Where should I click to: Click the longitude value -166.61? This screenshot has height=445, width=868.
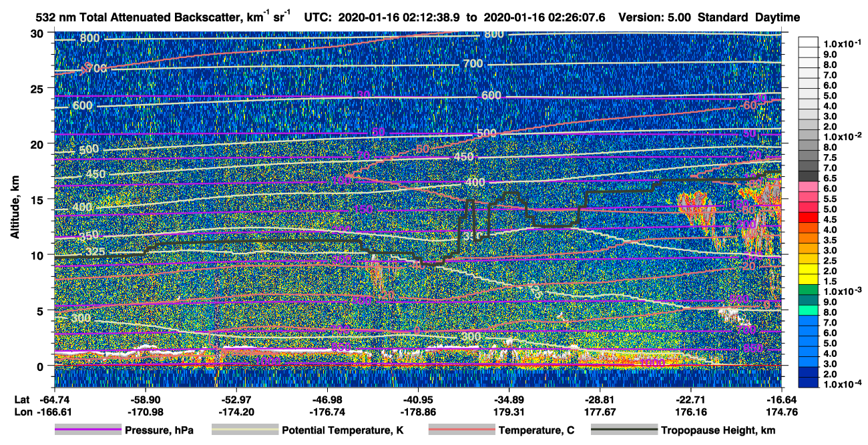click(54, 412)
